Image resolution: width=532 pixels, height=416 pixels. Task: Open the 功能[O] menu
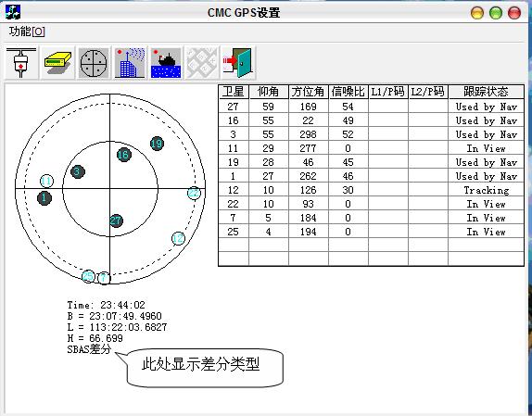(x=27, y=32)
